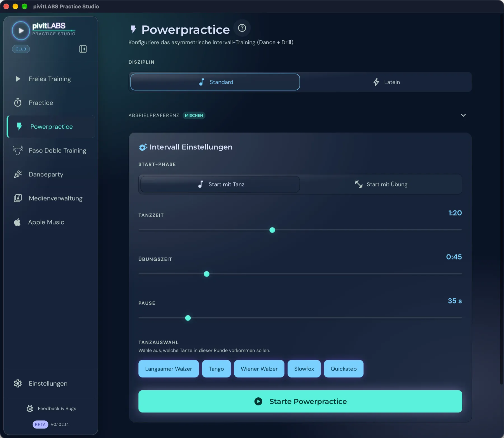Click the Einstellungen gear icon
This screenshot has width=504, height=438.
[x=18, y=383]
